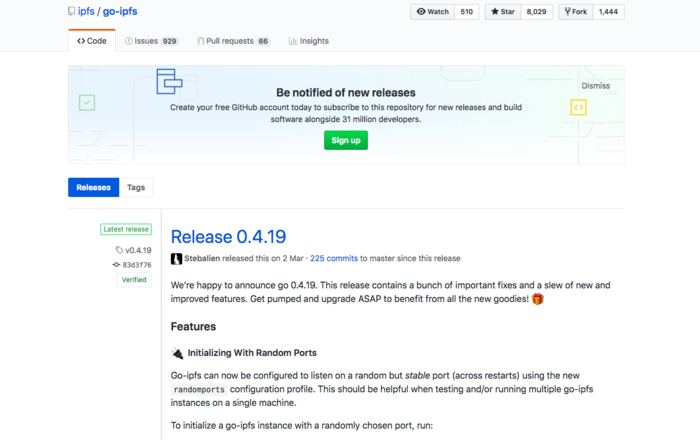Click the Watch button

click(433, 12)
